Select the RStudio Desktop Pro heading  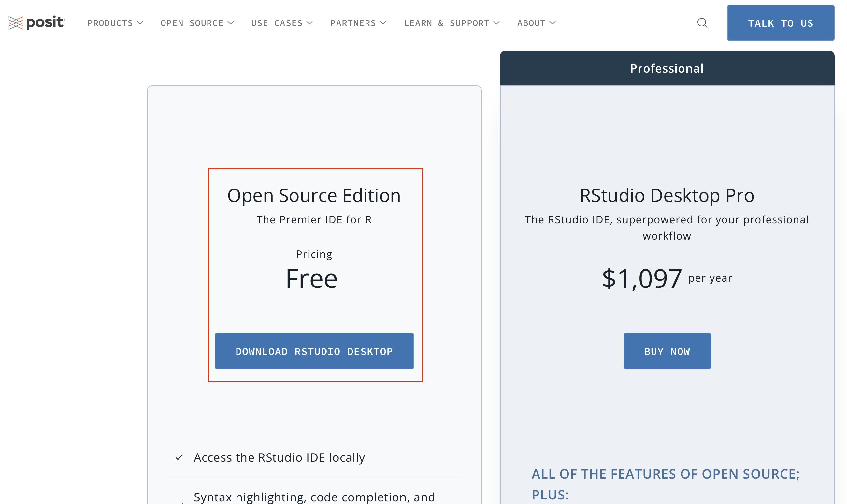click(x=667, y=196)
